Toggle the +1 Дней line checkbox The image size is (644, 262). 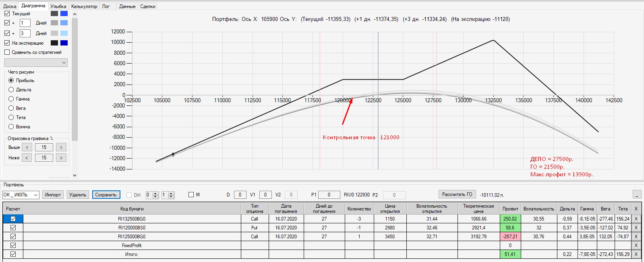coord(7,23)
